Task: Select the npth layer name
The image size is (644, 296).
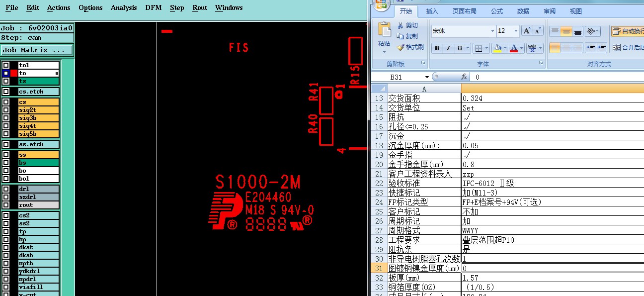Action: (38, 263)
